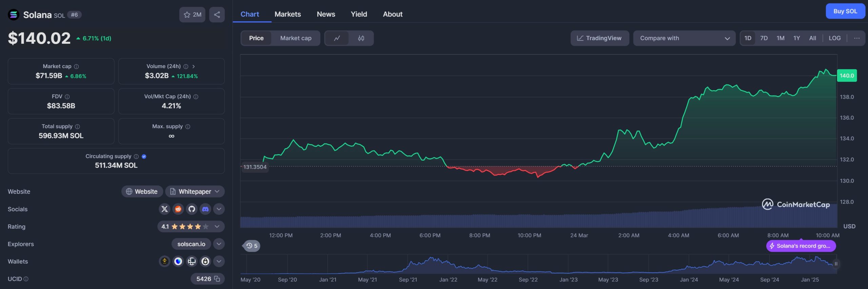This screenshot has height=289, width=868.
Task: Open more chart options ellipsis
Action: click(x=857, y=38)
